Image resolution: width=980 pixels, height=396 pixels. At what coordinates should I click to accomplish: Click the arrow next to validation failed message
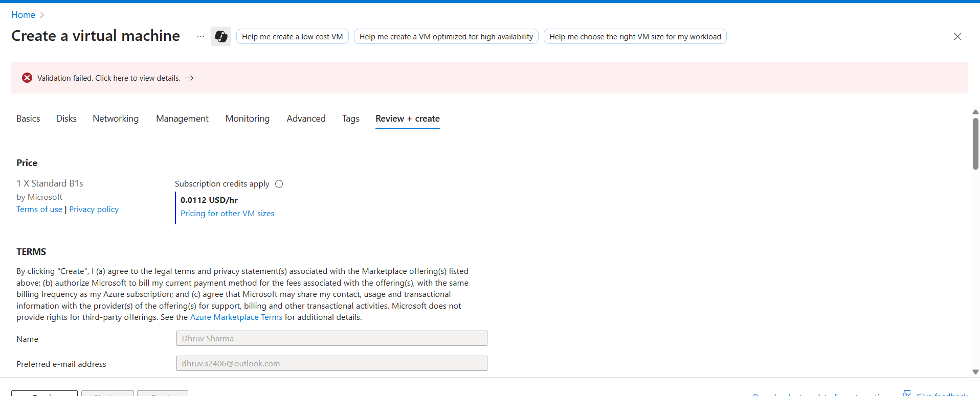click(x=190, y=78)
